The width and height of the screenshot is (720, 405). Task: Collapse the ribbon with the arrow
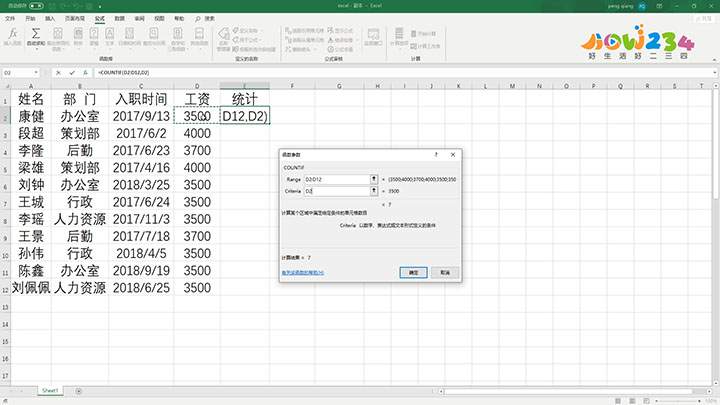[x=714, y=60]
